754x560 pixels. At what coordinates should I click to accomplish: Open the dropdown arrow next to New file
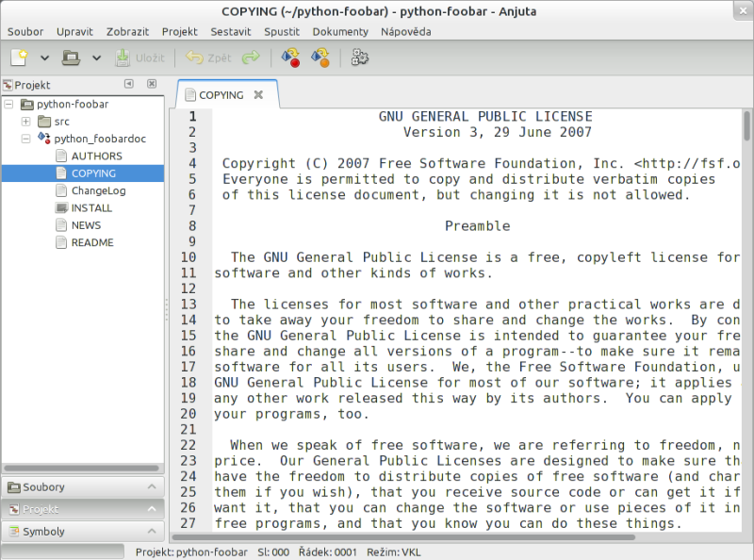[x=44, y=58]
